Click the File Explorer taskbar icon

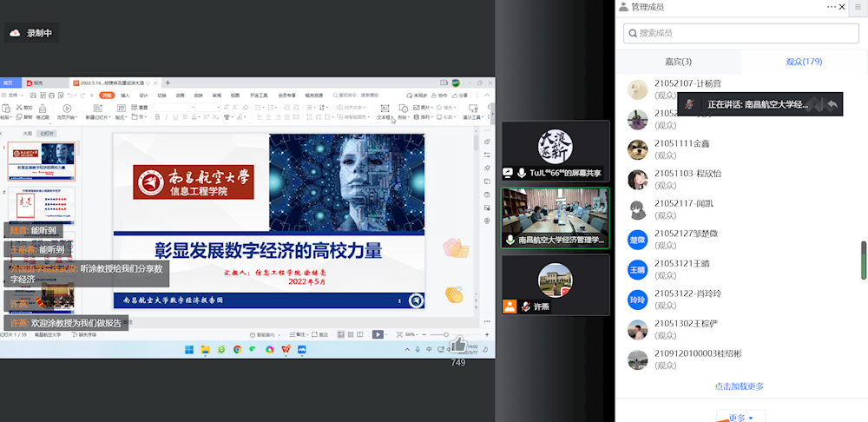[206, 349]
